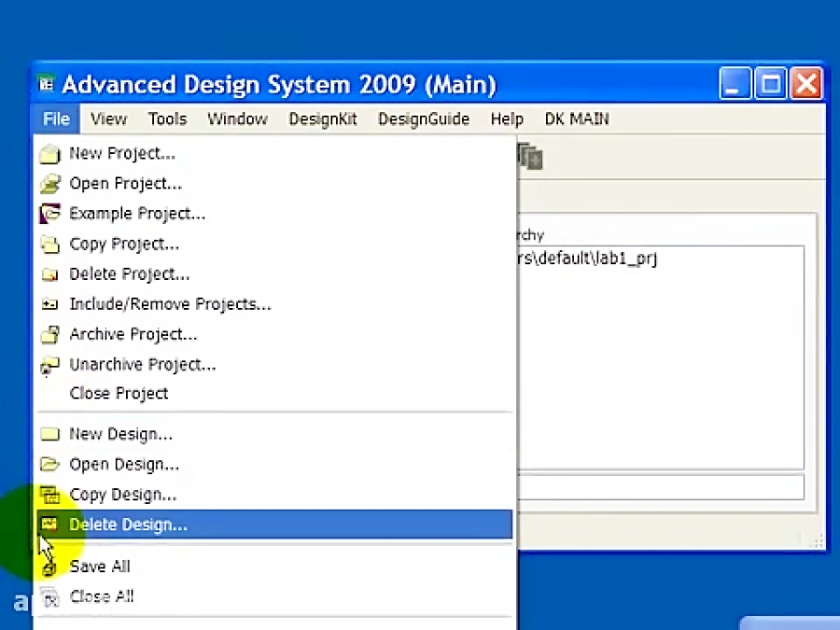Click the Copy Project icon
Viewport: 840px width, 630px height.
click(50, 244)
